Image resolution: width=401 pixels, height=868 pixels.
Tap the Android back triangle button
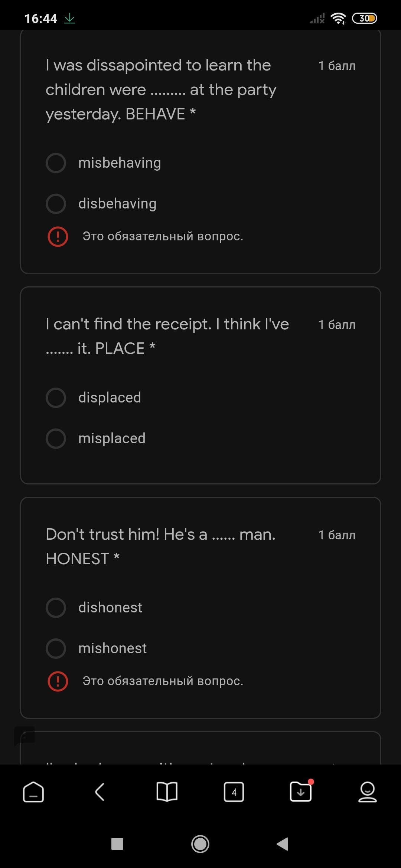(x=283, y=844)
